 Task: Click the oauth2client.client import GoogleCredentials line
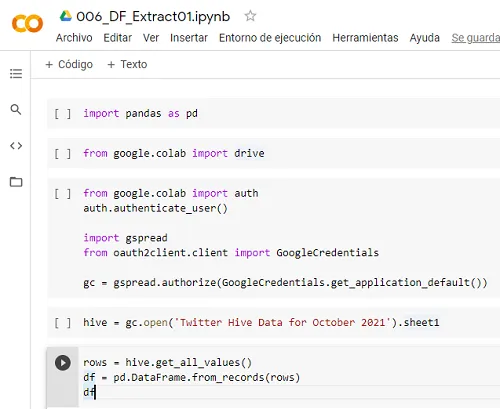[x=231, y=253]
